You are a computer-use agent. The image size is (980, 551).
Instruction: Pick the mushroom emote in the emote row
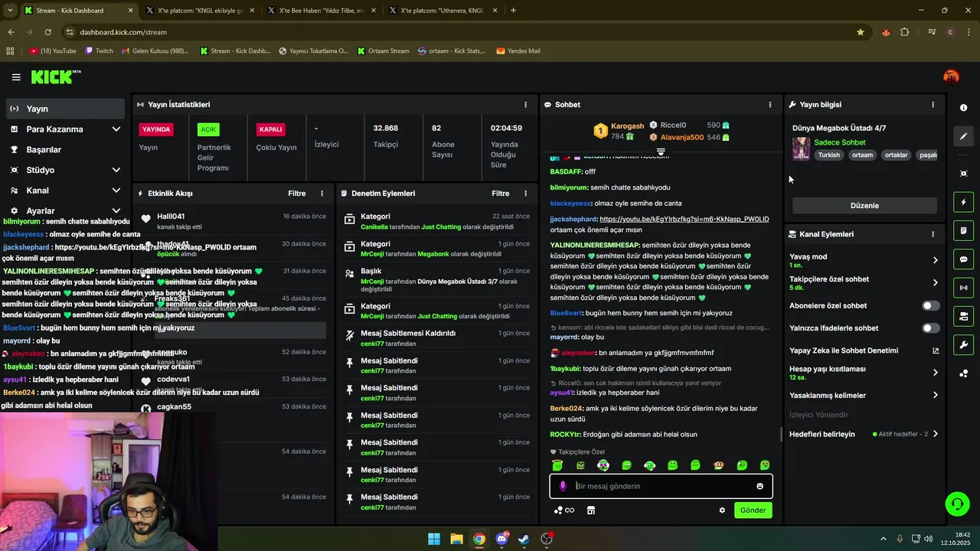coord(718,465)
